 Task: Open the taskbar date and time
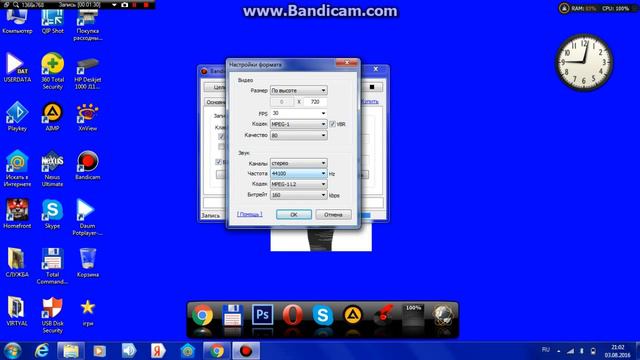[x=618, y=351]
